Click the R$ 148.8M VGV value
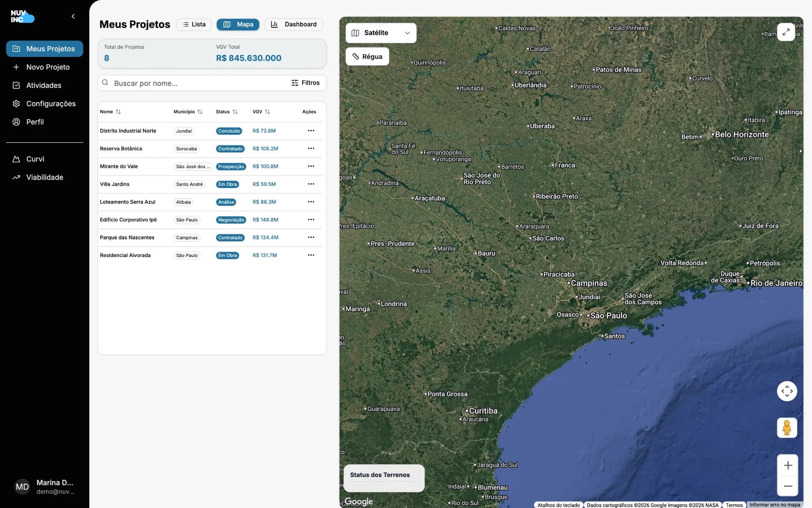Viewport: 812px width, 508px height. (x=266, y=220)
